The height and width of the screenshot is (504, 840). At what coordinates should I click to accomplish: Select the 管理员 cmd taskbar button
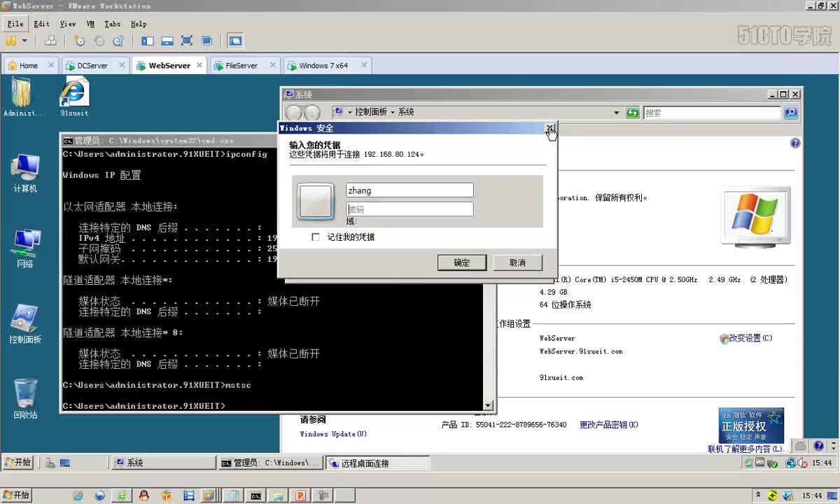tap(270, 463)
